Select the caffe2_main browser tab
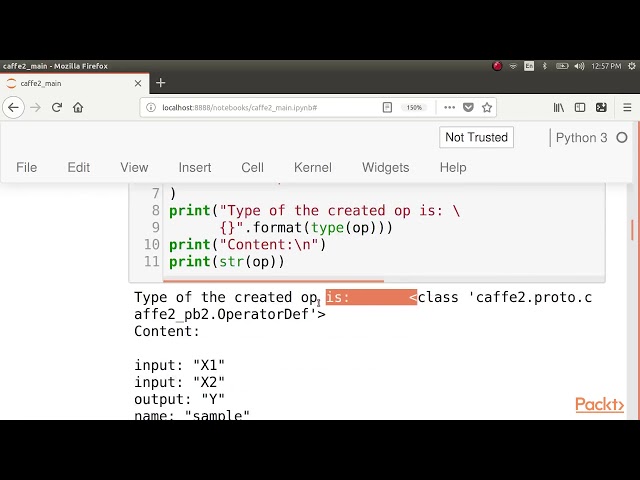 pyautogui.click(x=74, y=83)
